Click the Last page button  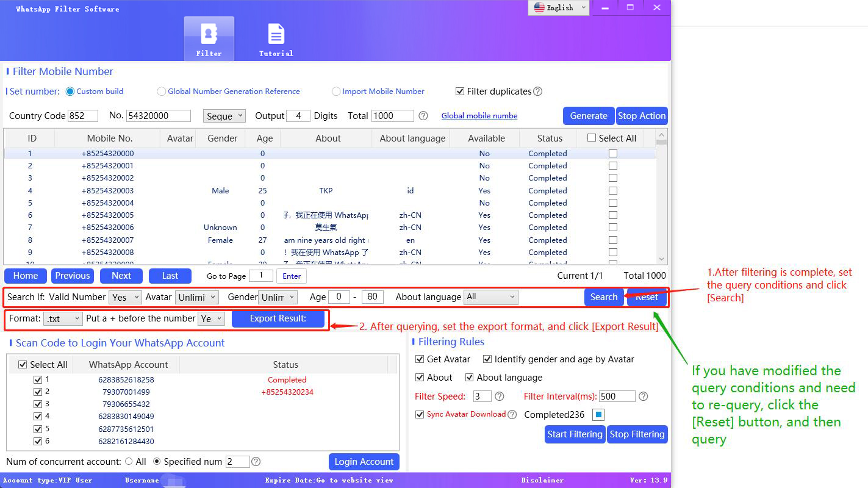(170, 276)
